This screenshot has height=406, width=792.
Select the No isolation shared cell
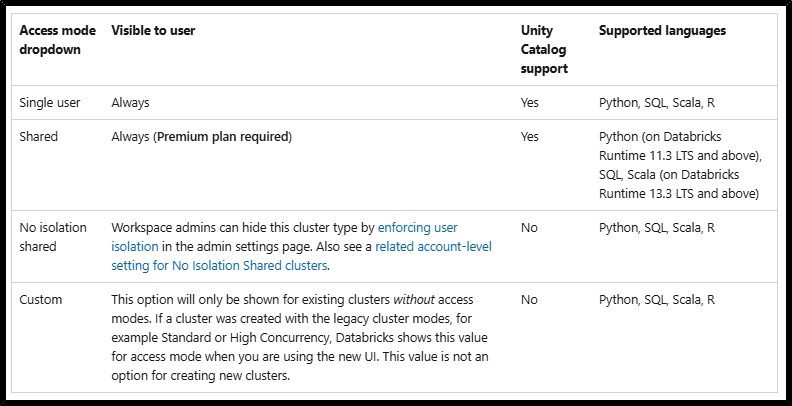point(53,237)
